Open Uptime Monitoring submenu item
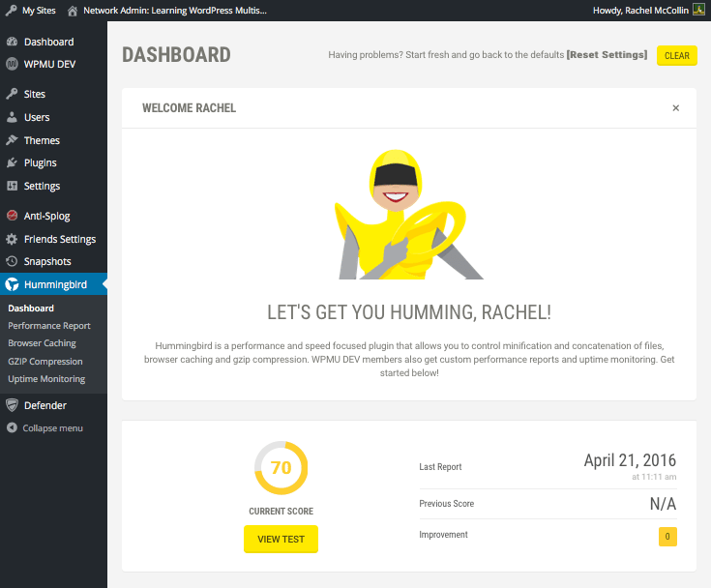711x588 pixels. click(46, 379)
